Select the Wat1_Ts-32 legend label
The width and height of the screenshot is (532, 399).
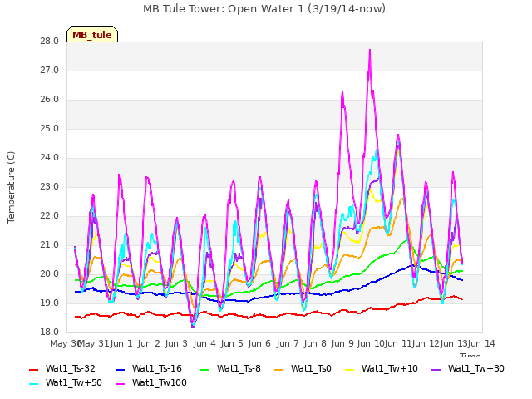pos(70,369)
